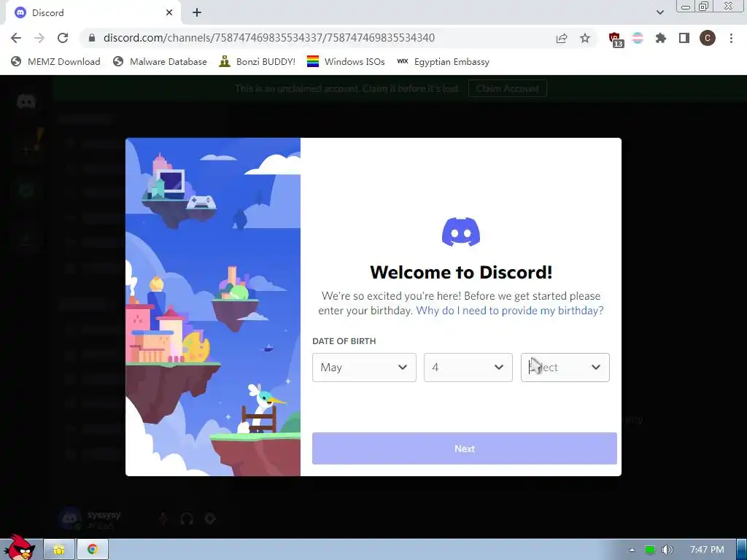Viewport: 747px width, 560px height.
Task: Show hidden tray icons arrow
Action: coord(632,550)
